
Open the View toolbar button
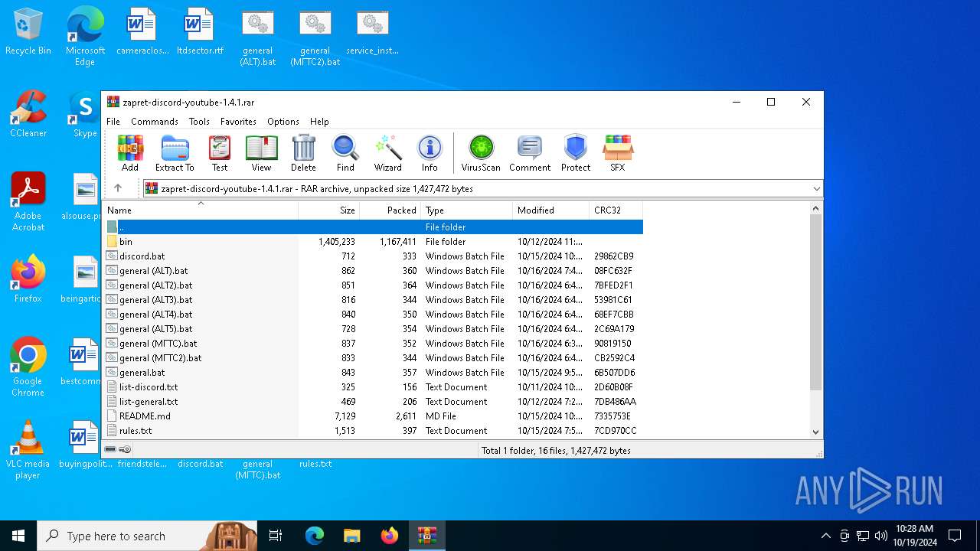pyautogui.click(x=261, y=153)
